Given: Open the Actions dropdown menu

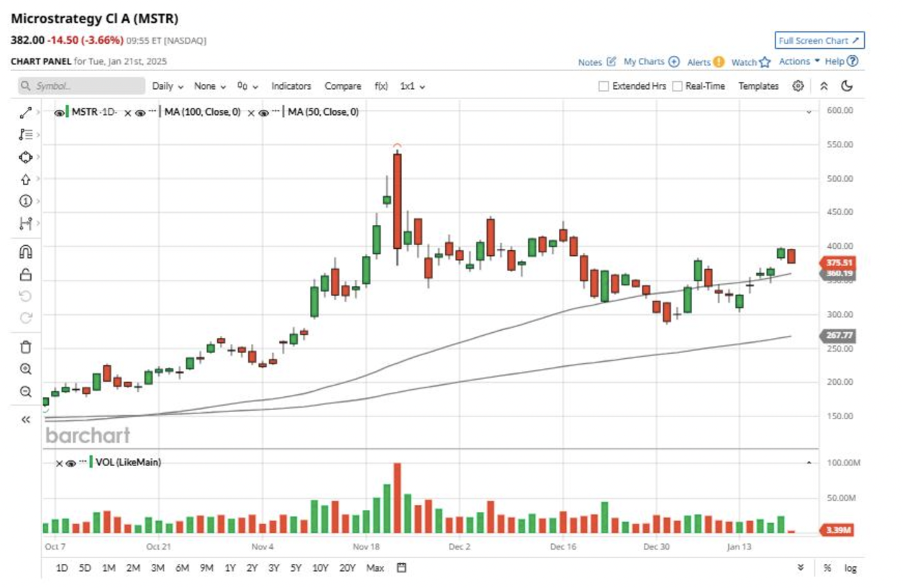Looking at the screenshot, I should pos(798,62).
